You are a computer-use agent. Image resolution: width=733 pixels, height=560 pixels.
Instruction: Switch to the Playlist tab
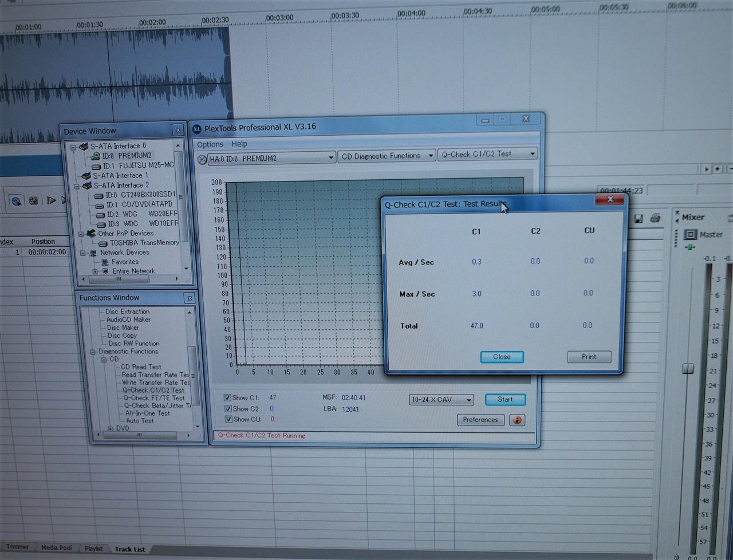coord(94,549)
